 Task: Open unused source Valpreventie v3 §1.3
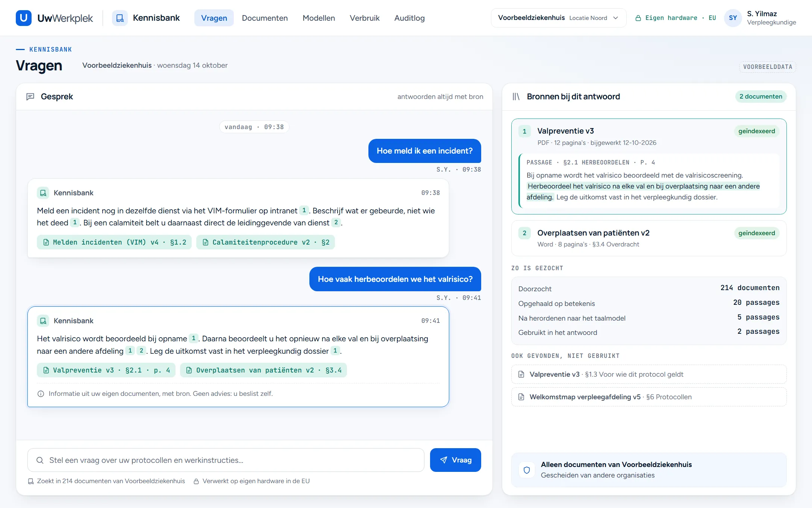tap(648, 374)
